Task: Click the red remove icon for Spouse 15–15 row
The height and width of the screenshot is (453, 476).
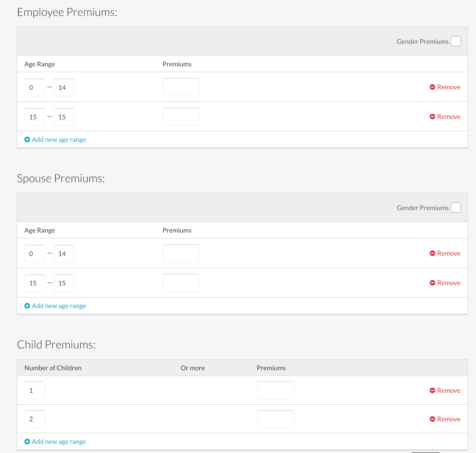Action: coord(432,283)
